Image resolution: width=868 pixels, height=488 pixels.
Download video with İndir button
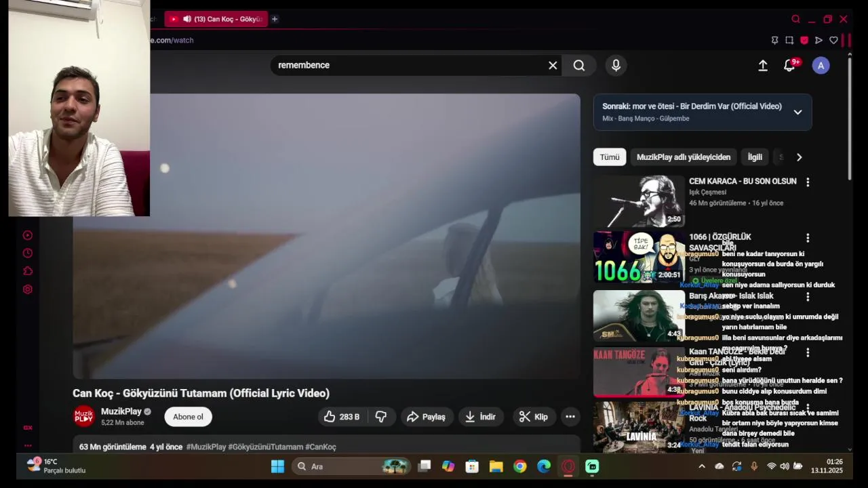(481, 417)
